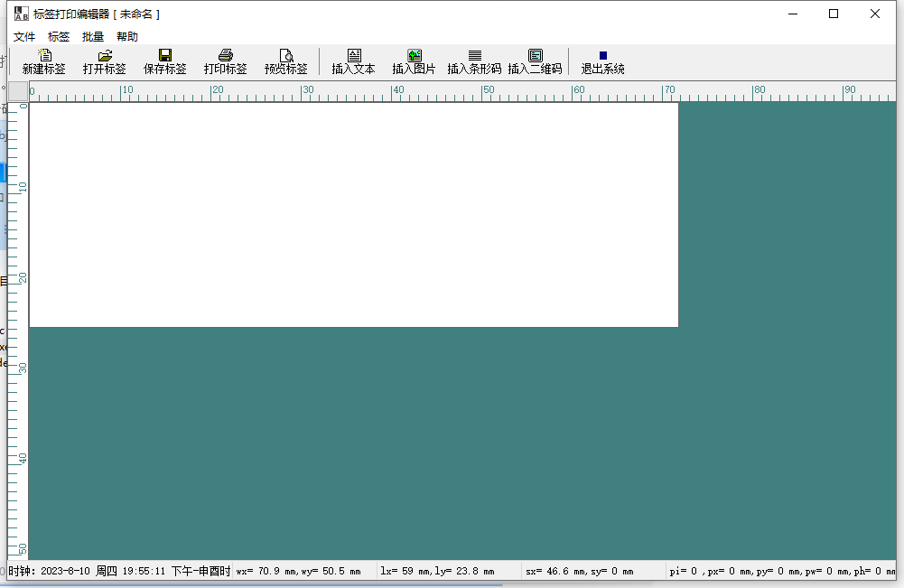Print the label via 打印标签
Viewport: 904px width, 588px height.
pos(226,61)
